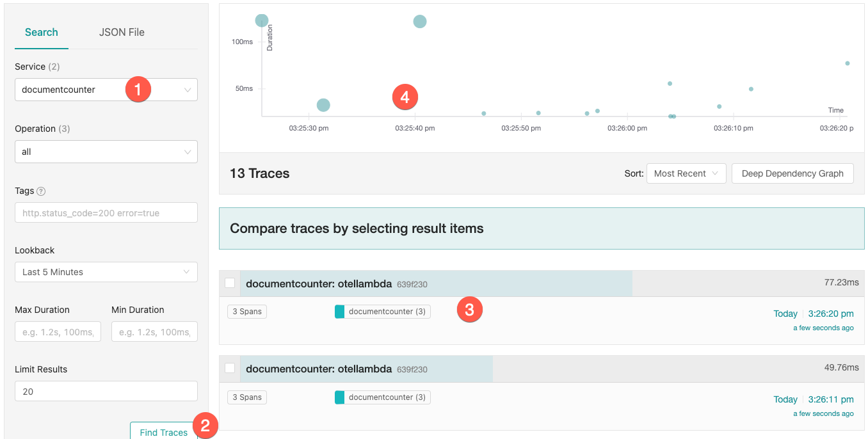Switch to the Search tab

[x=42, y=32]
